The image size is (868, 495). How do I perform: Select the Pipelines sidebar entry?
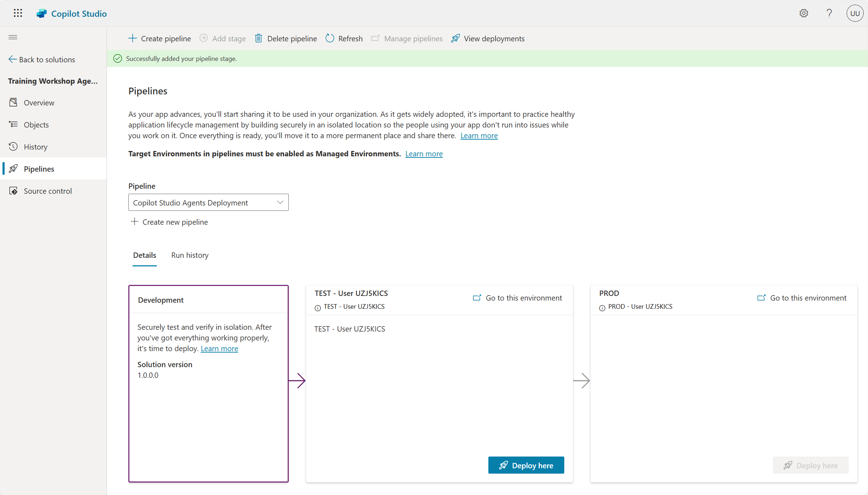(x=39, y=168)
